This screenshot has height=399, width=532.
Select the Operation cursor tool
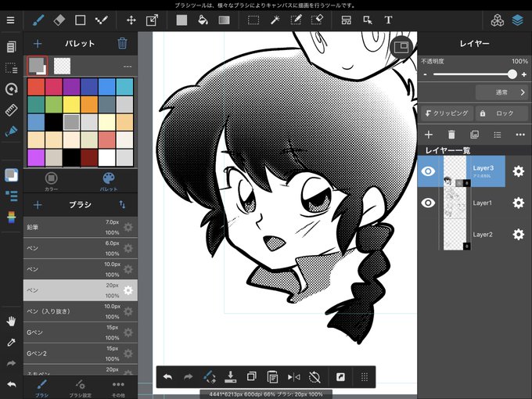click(x=368, y=20)
